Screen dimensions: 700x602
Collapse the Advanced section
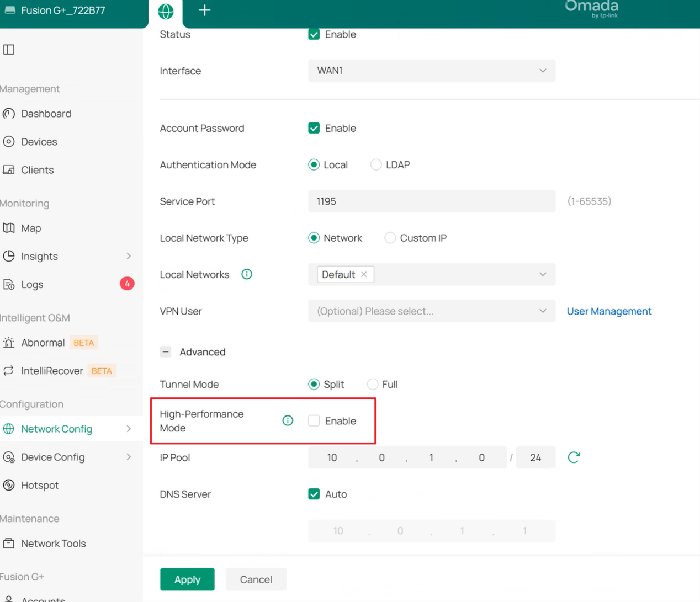[x=166, y=351]
